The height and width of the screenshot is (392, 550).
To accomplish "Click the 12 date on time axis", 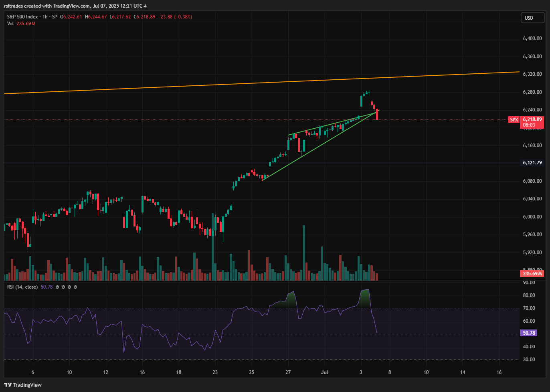I will 106,372.
